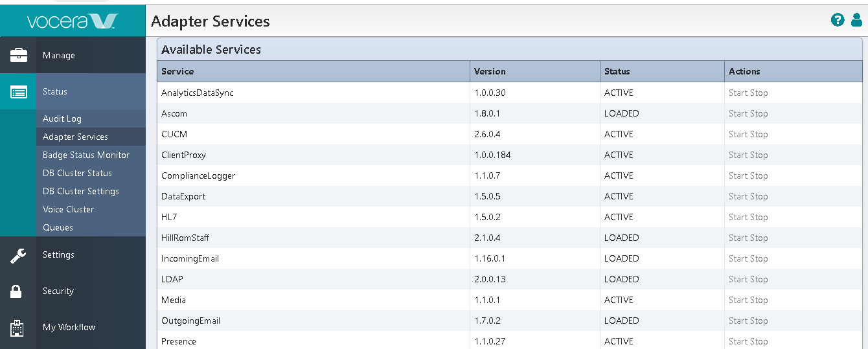Viewport: 868px width, 349px height.
Task: Open DB Cluster Status page
Action: 77,173
